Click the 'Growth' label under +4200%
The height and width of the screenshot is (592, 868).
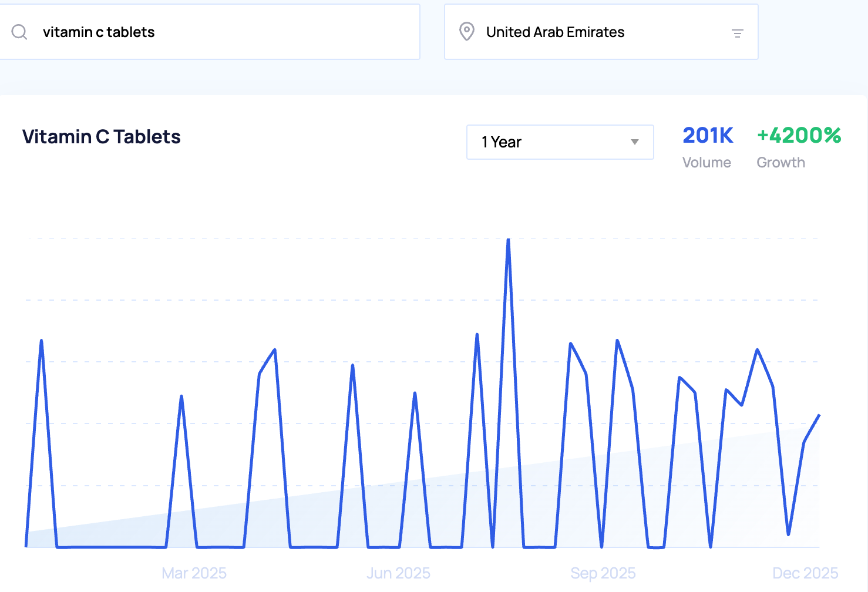[x=780, y=163]
